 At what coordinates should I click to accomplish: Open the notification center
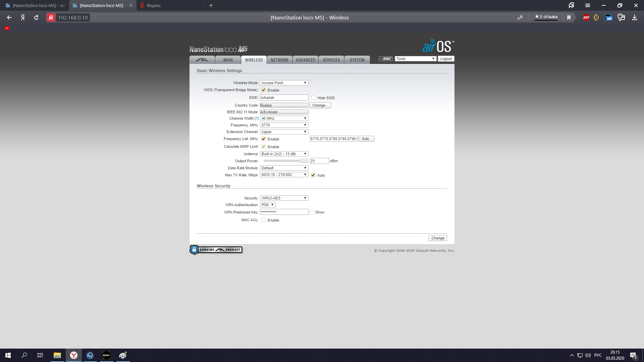click(x=634, y=355)
